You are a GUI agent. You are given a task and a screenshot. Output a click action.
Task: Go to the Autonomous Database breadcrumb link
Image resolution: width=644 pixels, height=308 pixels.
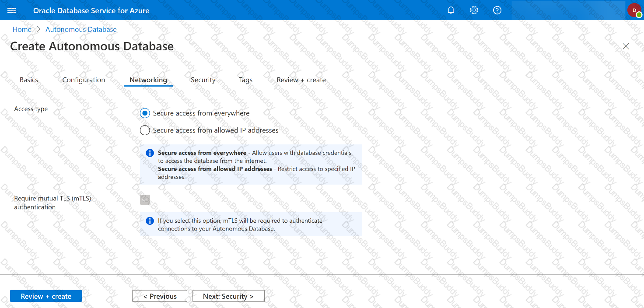[81, 30]
